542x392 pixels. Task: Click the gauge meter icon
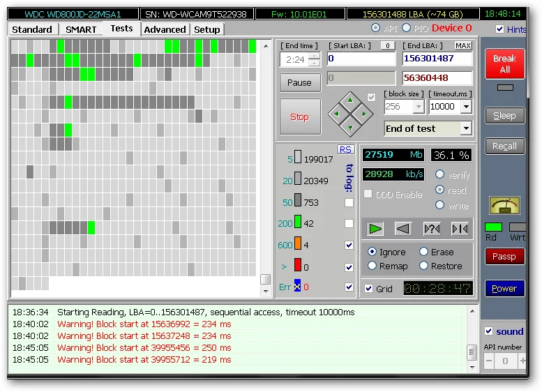504,205
